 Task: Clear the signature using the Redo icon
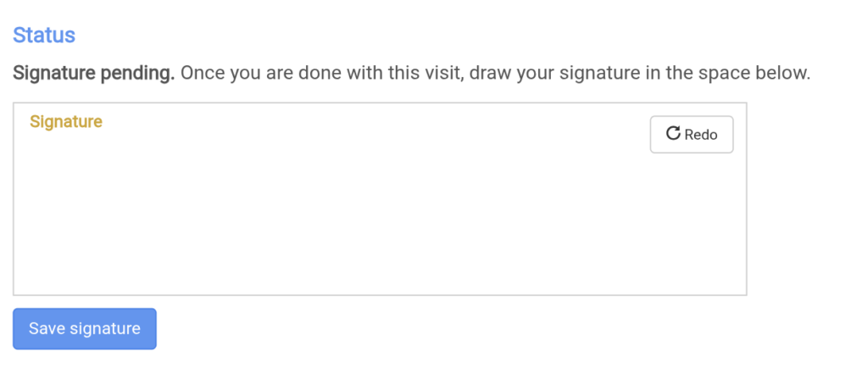pyautogui.click(x=674, y=134)
